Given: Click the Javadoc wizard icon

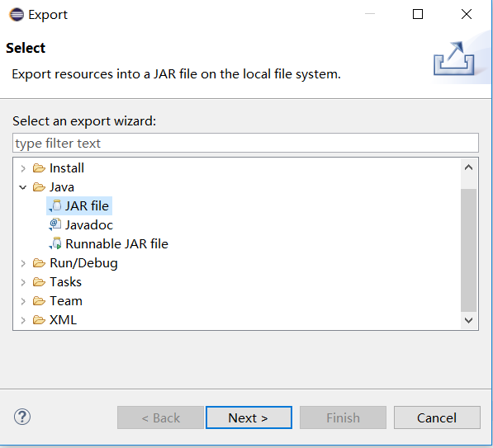Looking at the screenshot, I should [x=55, y=224].
